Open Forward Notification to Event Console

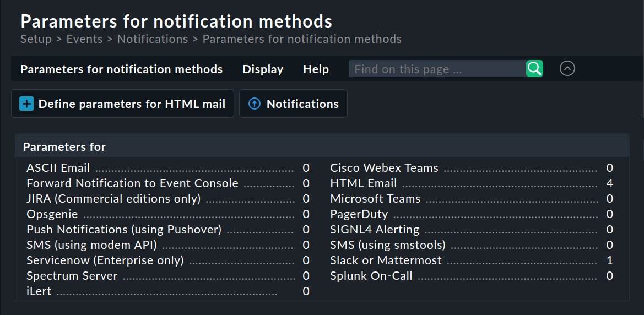click(x=132, y=183)
